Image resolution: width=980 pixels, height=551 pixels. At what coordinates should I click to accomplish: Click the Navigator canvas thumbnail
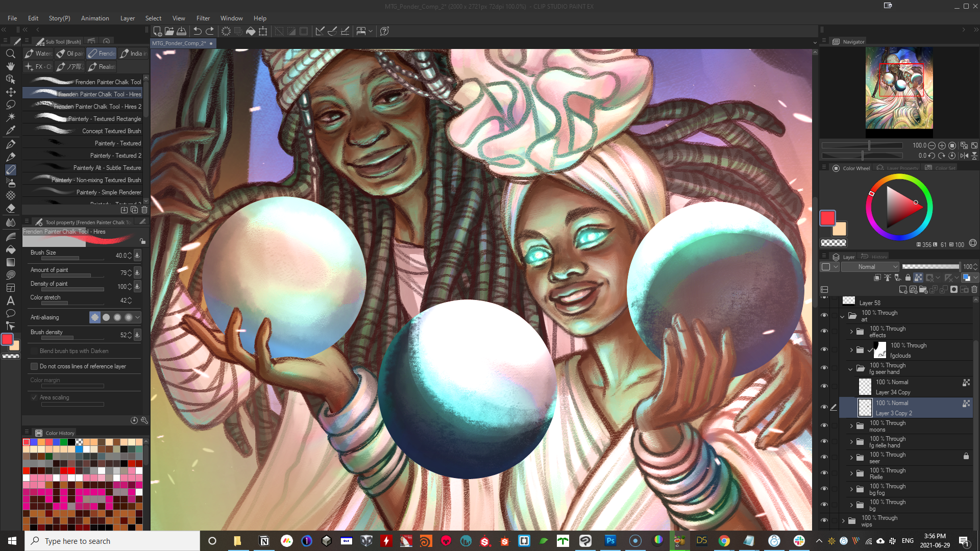899,88
